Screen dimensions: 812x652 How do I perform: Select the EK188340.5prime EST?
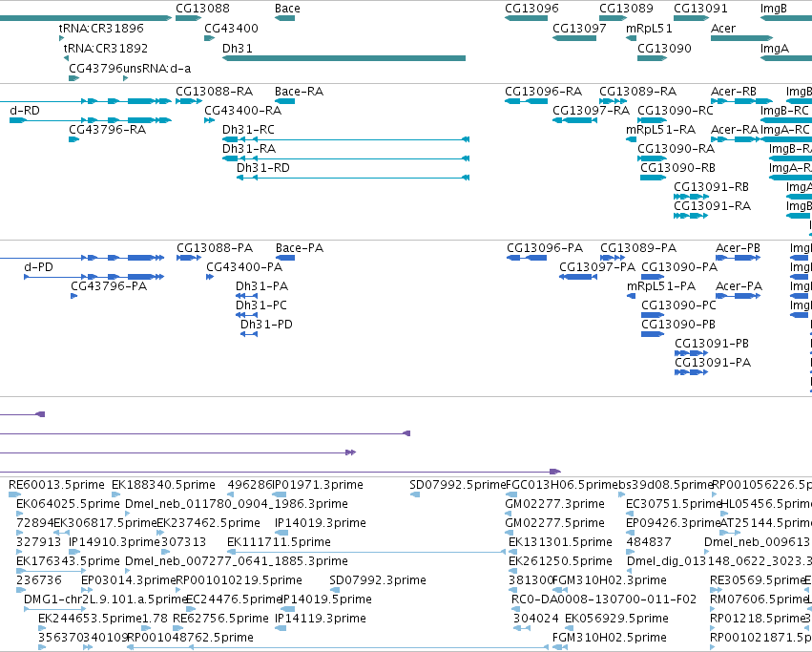coord(116,494)
